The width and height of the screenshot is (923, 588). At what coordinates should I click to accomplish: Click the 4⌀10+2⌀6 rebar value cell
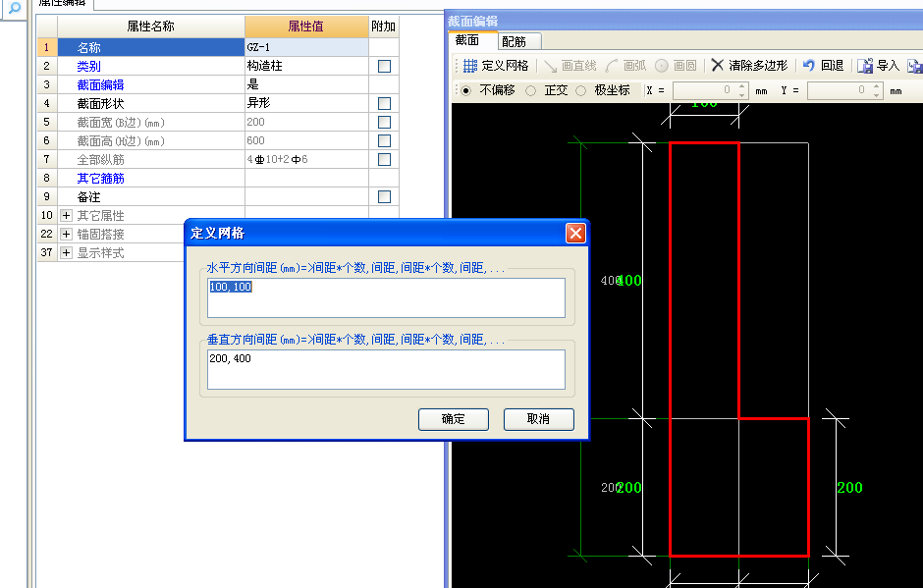[306, 159]
